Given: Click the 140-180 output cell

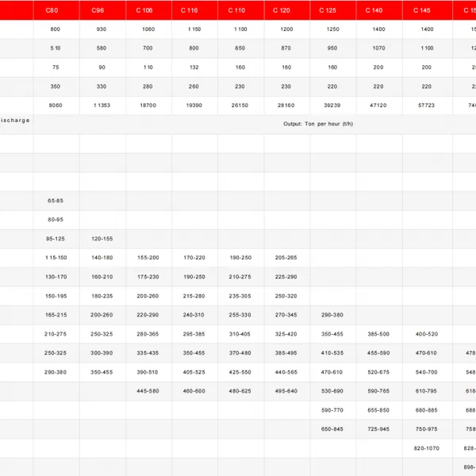Looking at the screenshot, I should coord(102,258).
